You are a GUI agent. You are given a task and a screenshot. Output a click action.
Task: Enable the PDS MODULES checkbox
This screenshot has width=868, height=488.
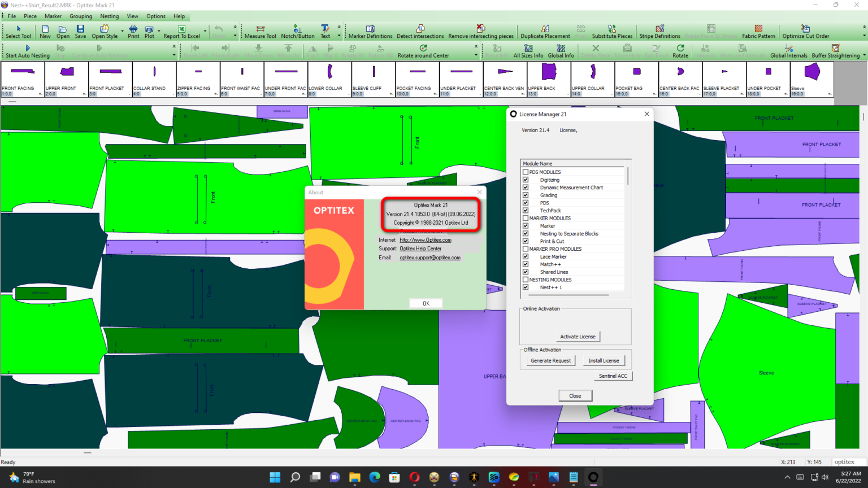coord(526,172)
